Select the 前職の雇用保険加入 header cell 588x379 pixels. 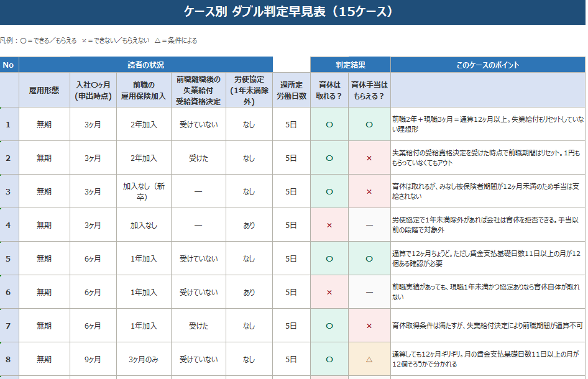pyautogui.click(x=144, y=90)
